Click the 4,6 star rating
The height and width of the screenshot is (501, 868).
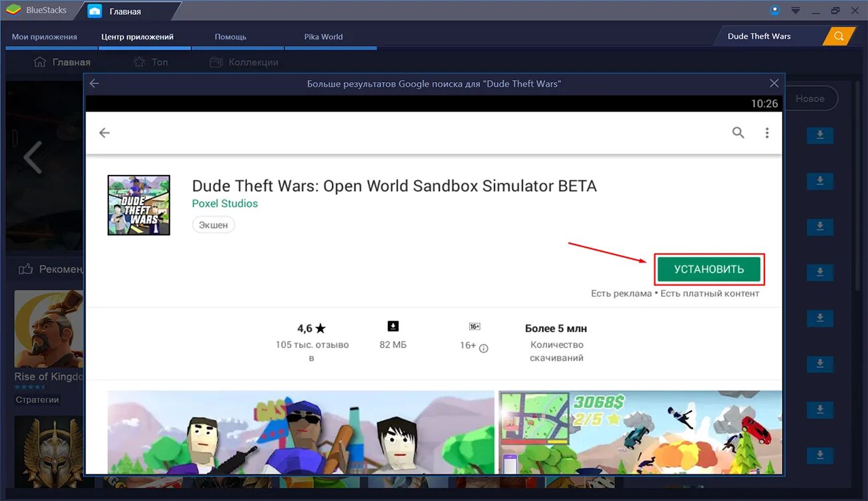[311, 329]
